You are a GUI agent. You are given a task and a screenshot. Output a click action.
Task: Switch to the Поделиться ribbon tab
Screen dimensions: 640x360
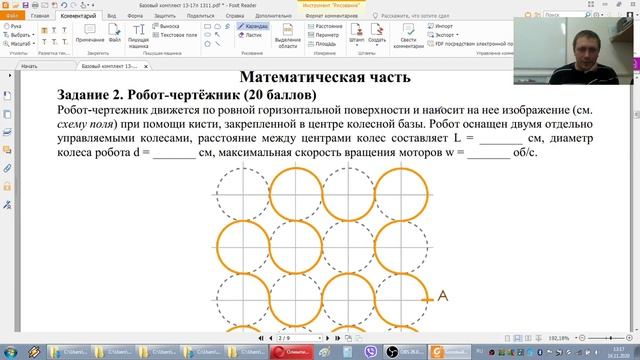click(200, 16)
